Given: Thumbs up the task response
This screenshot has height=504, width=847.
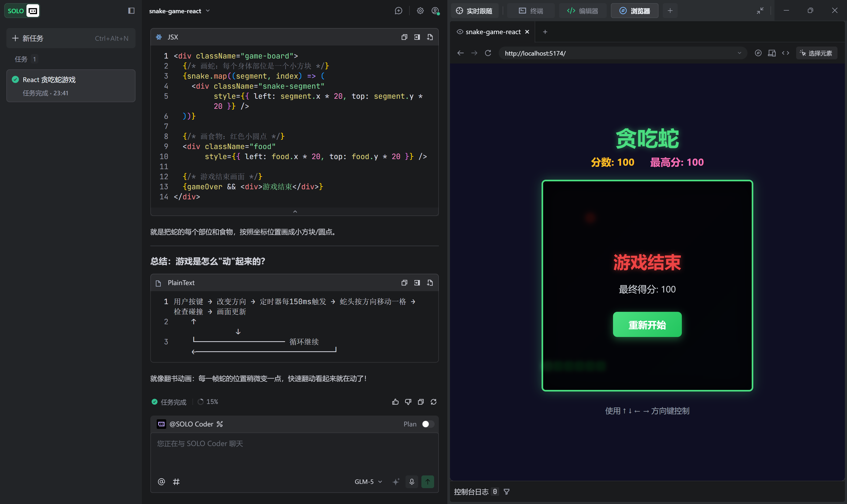Looking at the screenshot, I should (395, 402).
